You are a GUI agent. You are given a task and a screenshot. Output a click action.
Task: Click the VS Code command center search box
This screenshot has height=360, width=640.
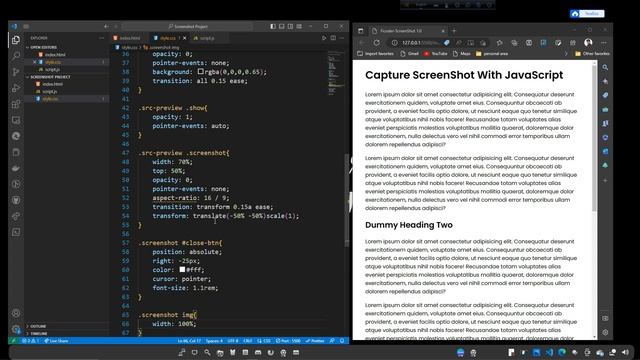click(x=188, y=27)
